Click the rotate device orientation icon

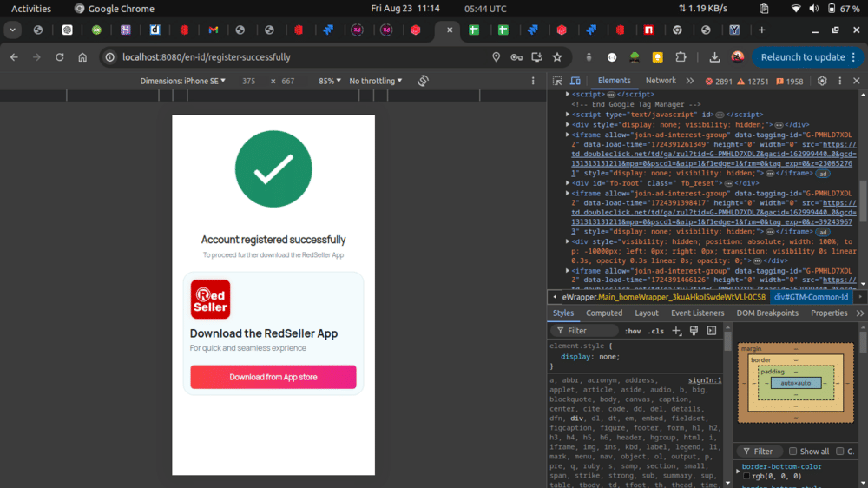pos(423,81)
